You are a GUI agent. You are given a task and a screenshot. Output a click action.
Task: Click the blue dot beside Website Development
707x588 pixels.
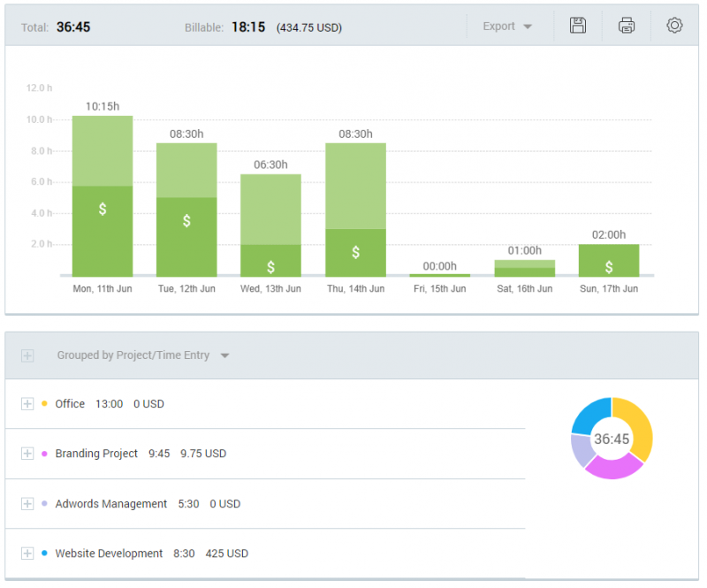tap(45, 554)
